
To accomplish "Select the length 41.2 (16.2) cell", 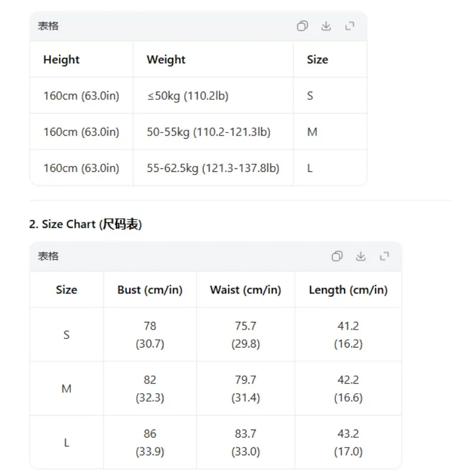I will point(348,334).
